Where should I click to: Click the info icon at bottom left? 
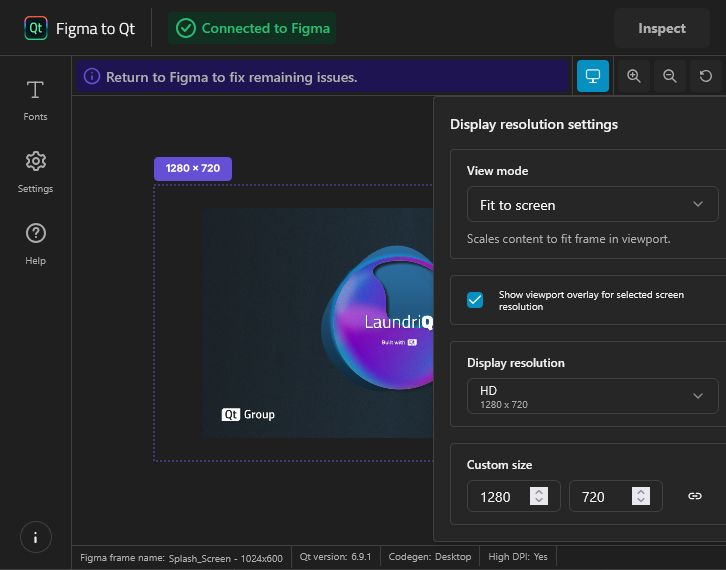[35, 537]
